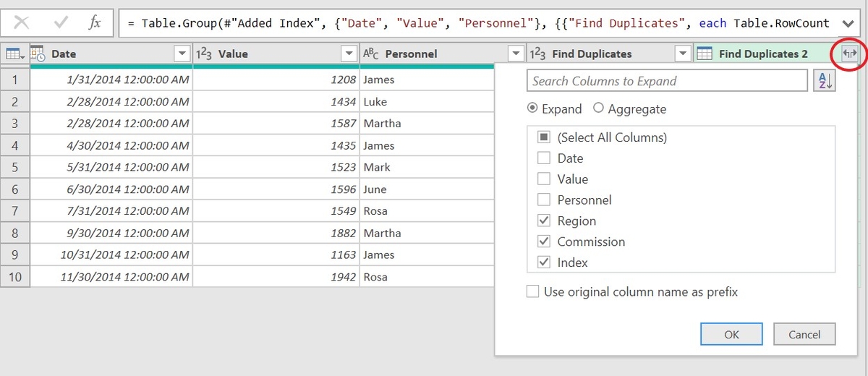Click the A-Z sort columns icon
Screen dimensions: 868x376
tap(824, 81)
